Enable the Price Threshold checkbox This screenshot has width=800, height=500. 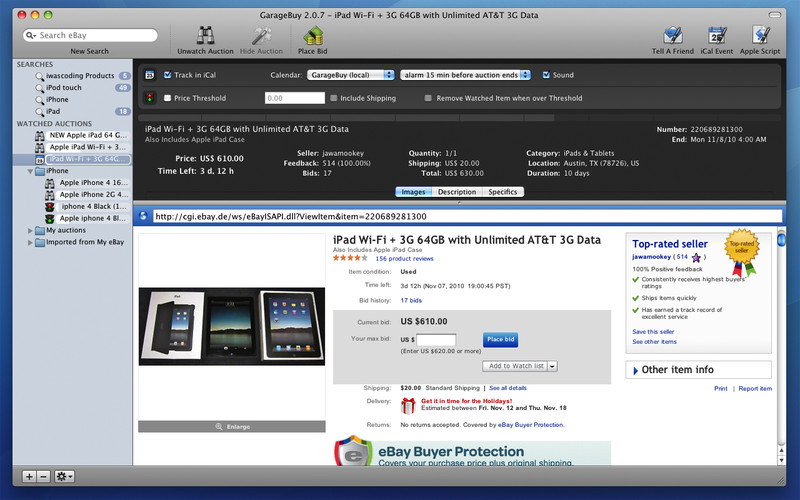pyautogui.click(x=168, y=98)
